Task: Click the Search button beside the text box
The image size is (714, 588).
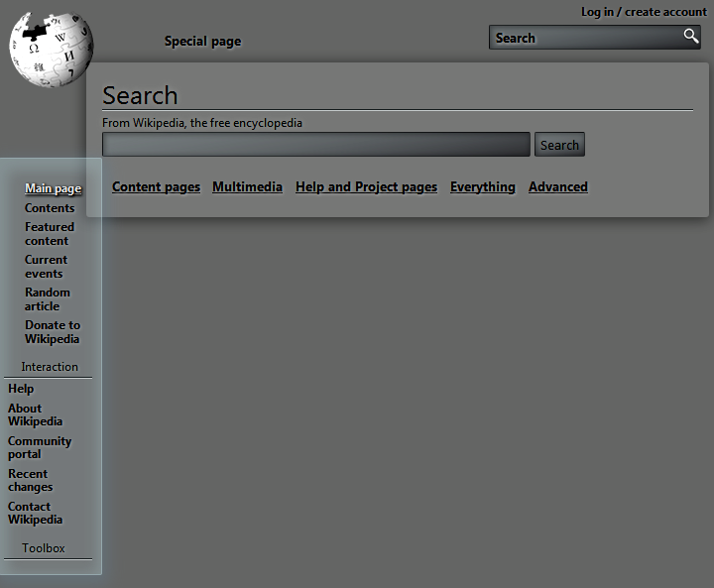Action: coord(559,145)
